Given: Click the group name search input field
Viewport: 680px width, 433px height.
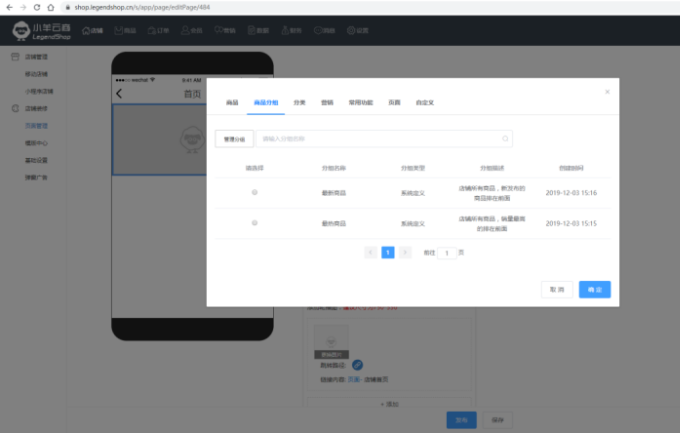Looking at the screenshot, I should coord(380,139).
